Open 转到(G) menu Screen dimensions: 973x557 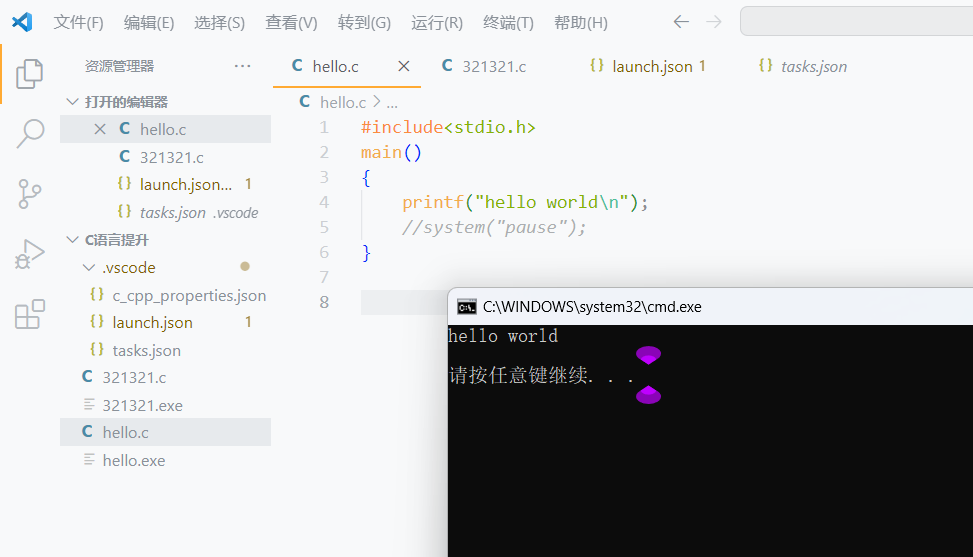(364, 23)
